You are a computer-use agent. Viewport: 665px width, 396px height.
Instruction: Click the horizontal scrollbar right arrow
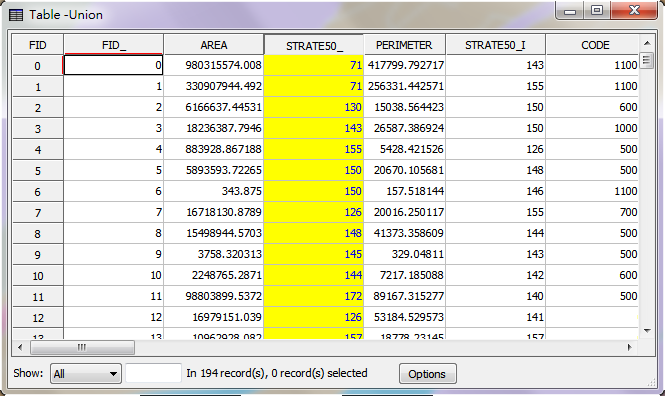pos(630,347)
